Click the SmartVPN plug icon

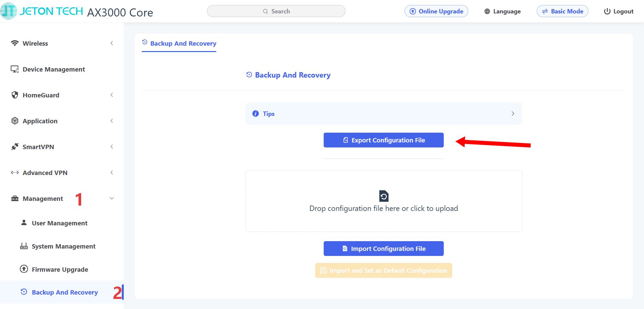point(15,146)
